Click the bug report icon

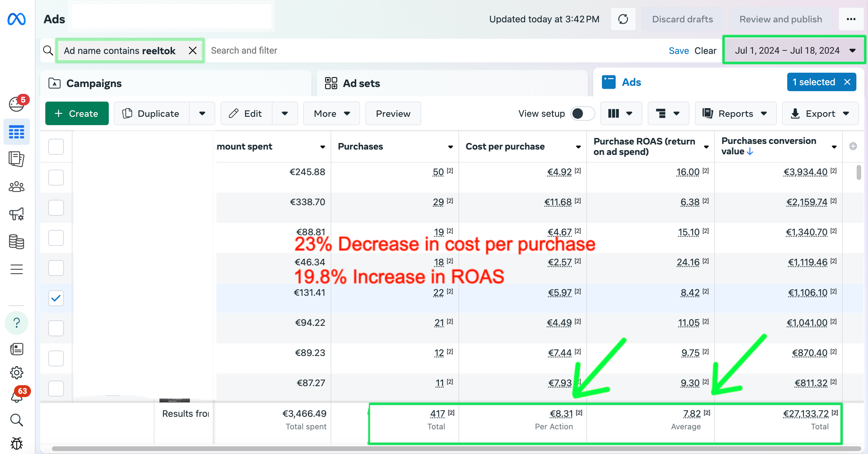tap(16, 444)
